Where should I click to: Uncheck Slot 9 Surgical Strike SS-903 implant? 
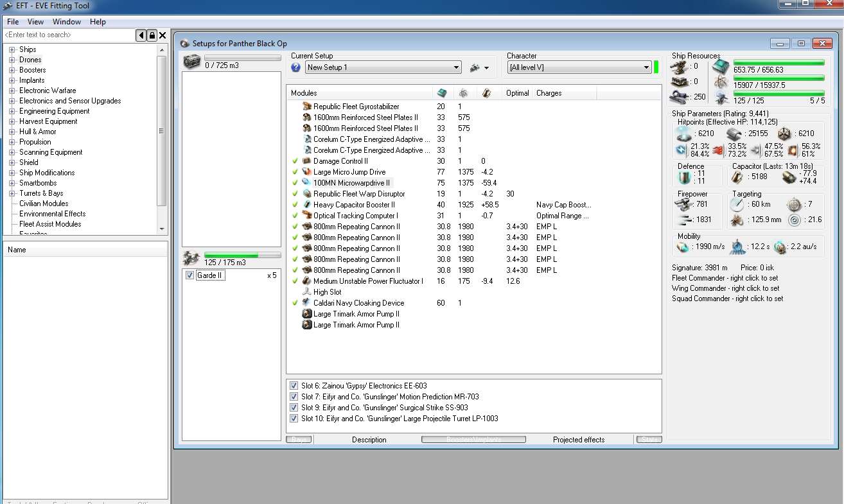[x=294, y=408]
